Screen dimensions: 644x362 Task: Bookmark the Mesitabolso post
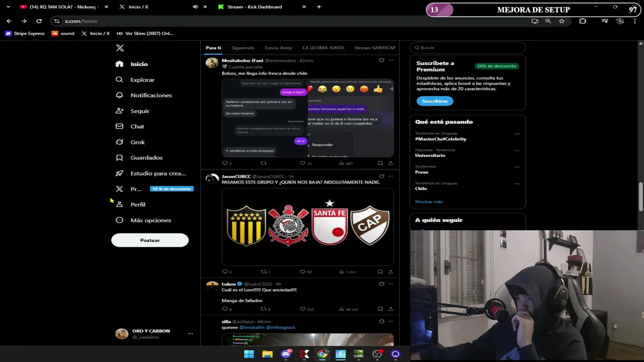coord(380,163)
